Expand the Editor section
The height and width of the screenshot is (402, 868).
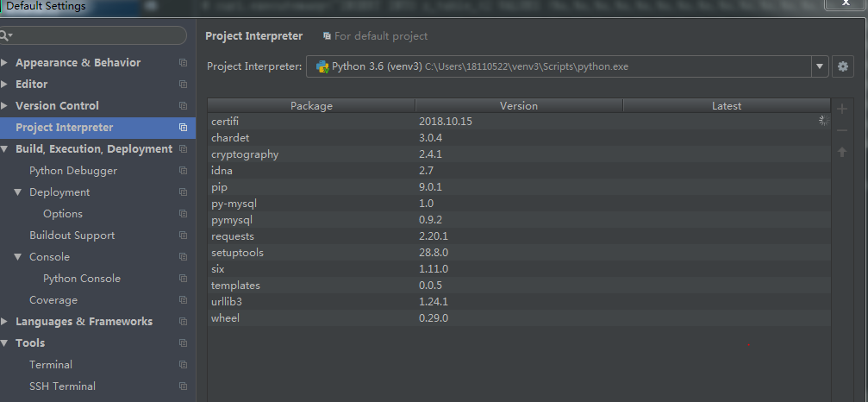(4, 85)
